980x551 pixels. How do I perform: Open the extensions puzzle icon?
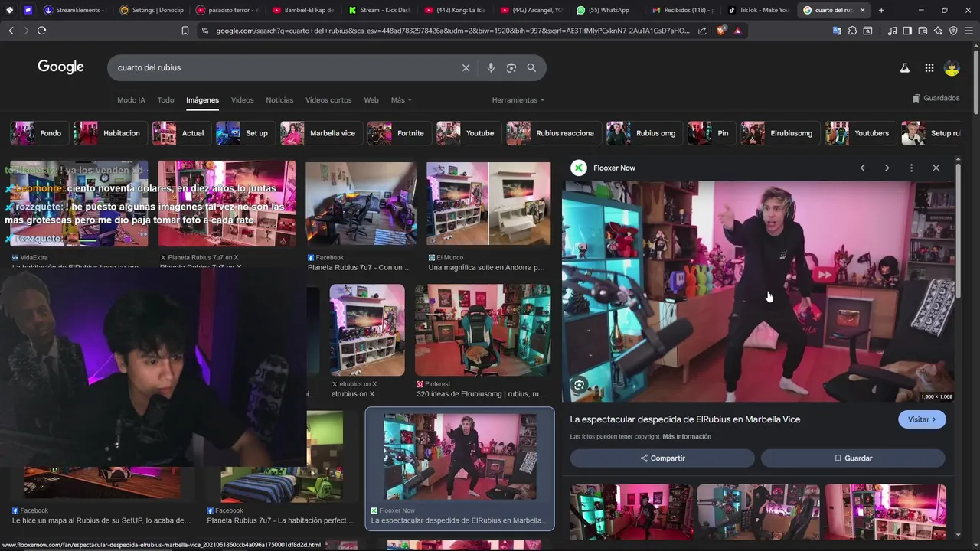tap(852, 31)
